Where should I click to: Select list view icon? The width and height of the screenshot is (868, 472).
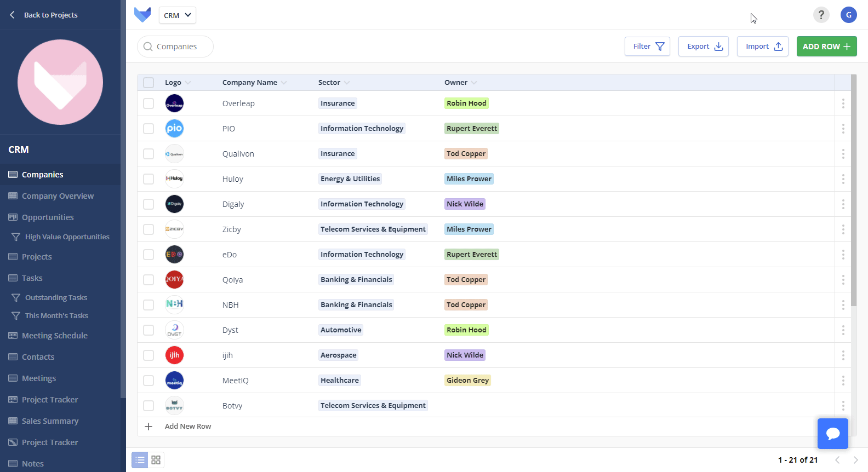coord(140,460)
